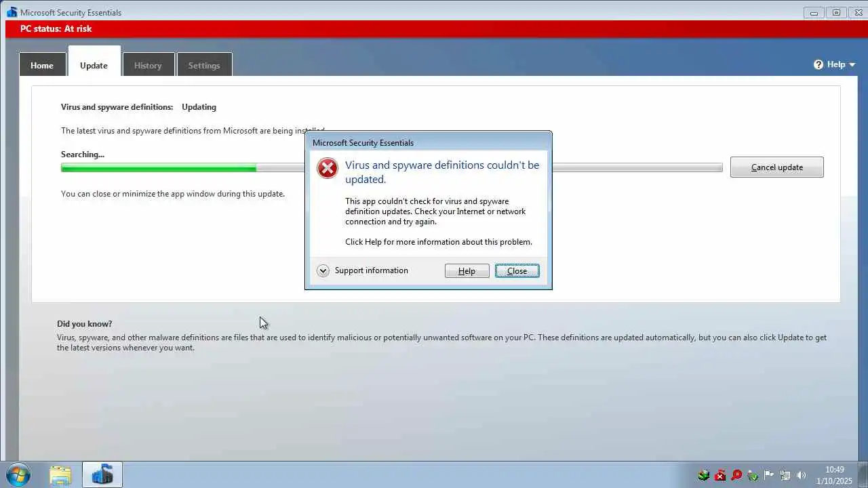
Task: Click the volume speaker icon
Action: pyautogui.click(x=802, y=475)
